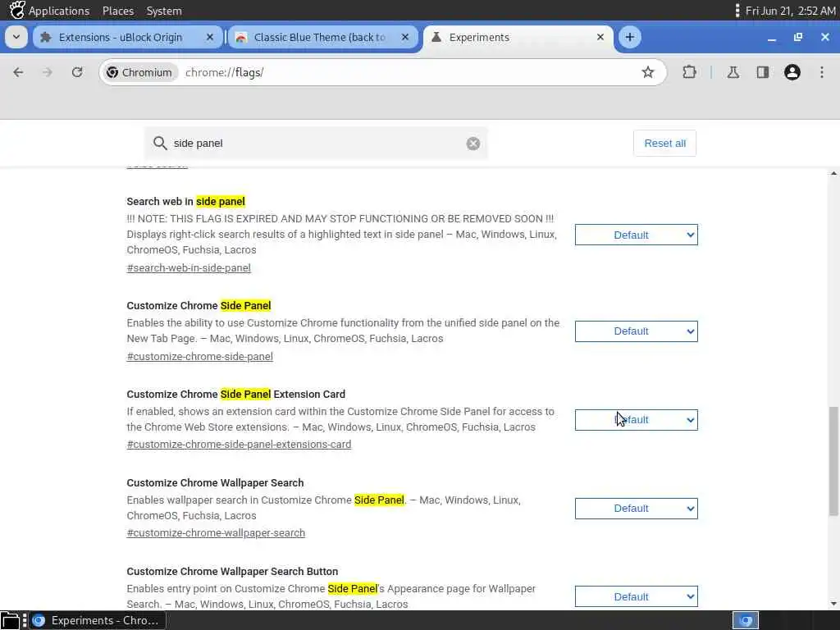Open the Extensions puzzle-piece menu
This screenshot has height=630, width=840.
pos(689,72)
